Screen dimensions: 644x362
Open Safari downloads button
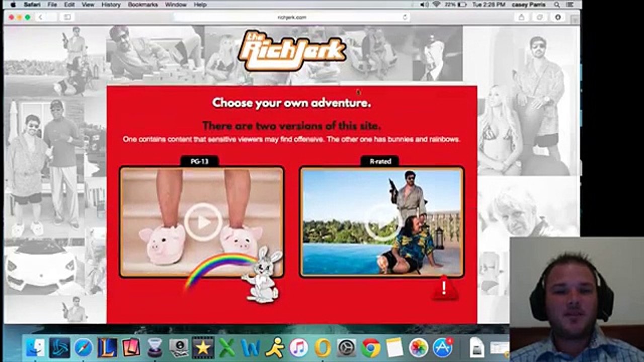tap(558, 17)
